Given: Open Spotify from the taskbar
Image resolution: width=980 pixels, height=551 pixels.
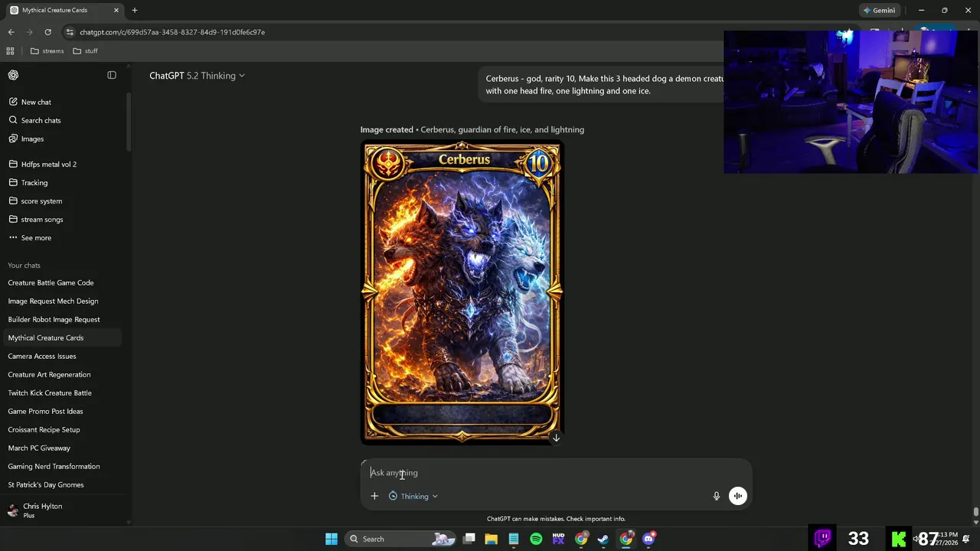Looking at the screenshot, I should [x=536, y=539].
